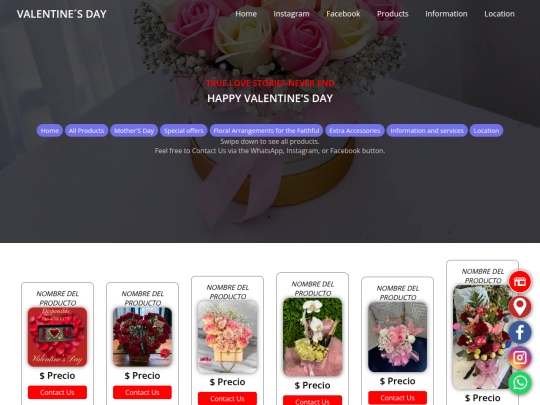Open the white orchid arrangement thumbnail

(312, 337)
